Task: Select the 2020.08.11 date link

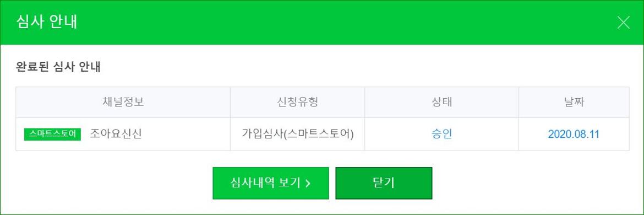Action: (x=574, y=134)
